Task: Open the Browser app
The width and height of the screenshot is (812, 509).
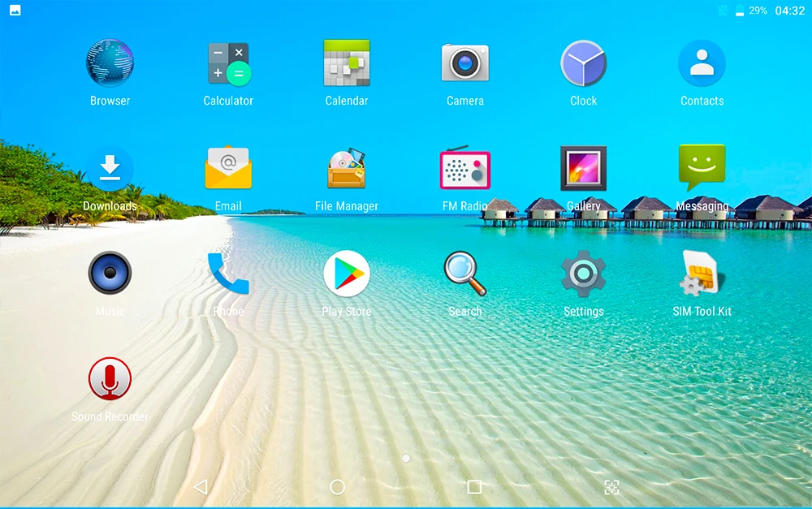Action: coord(110,63)
